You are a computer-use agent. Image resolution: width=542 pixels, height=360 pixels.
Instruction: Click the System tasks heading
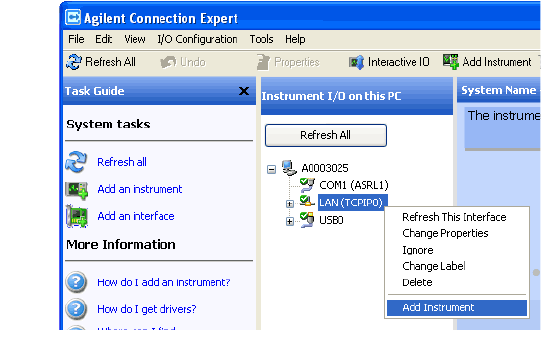tap(108, 124)
